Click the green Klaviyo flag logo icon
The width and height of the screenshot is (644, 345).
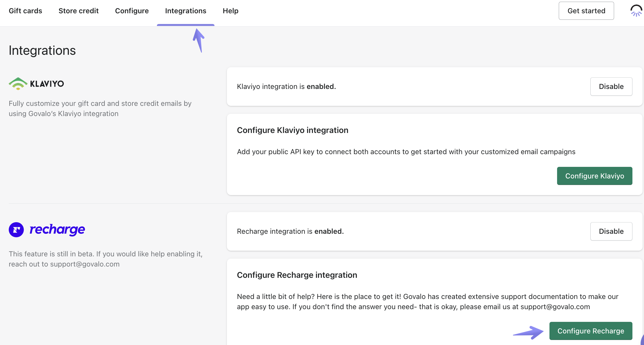point(18,84)
